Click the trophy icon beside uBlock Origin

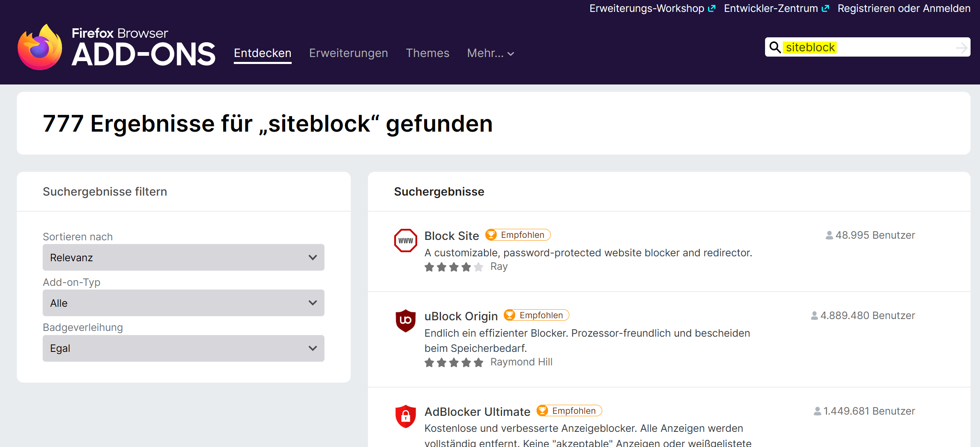509,315
